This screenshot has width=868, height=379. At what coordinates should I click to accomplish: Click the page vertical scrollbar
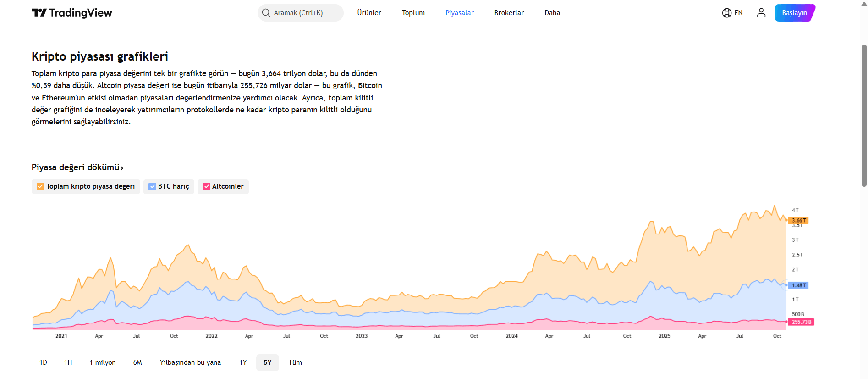pos(864,115)
